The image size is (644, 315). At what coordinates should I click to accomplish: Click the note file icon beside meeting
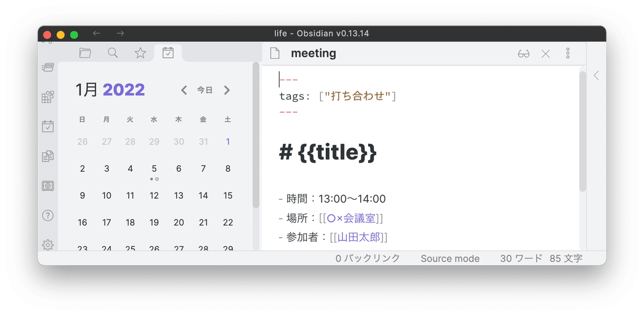(275, 53)
